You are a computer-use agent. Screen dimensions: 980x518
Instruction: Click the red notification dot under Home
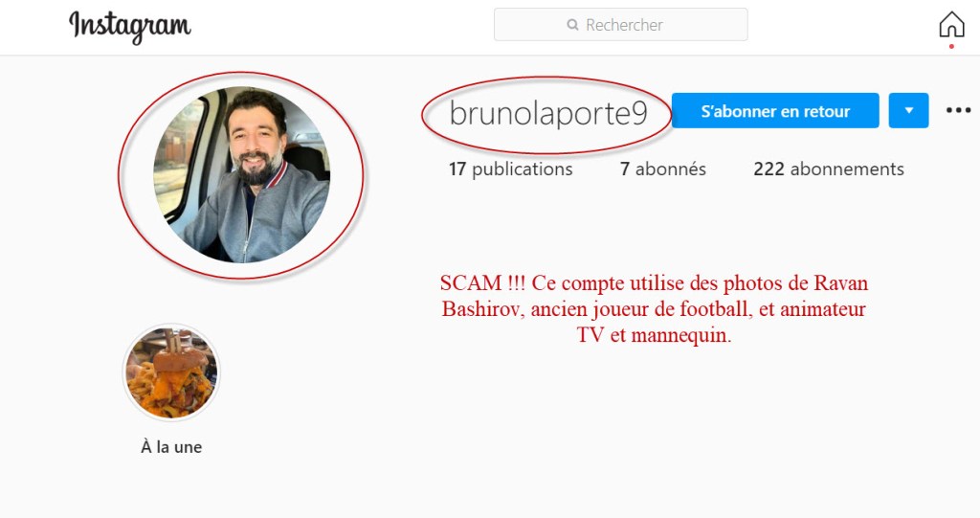click(x=951, y=46)
